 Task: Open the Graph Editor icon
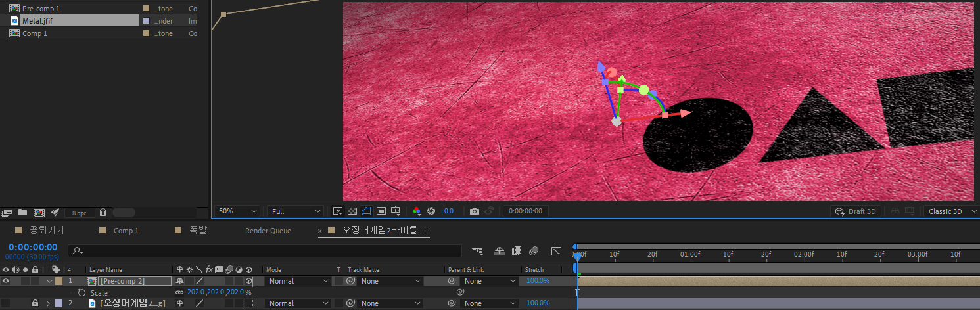[556, 251]
